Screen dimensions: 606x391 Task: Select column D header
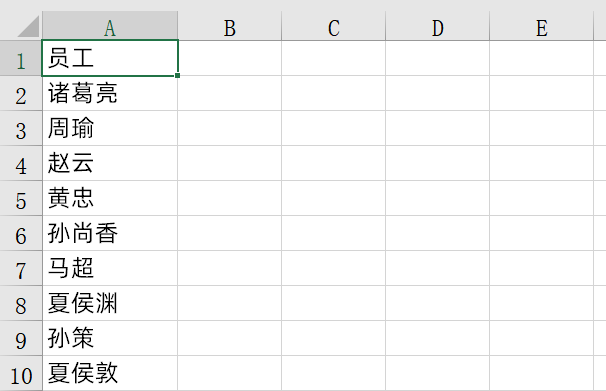pyautogui.click(x=437, y=26)
